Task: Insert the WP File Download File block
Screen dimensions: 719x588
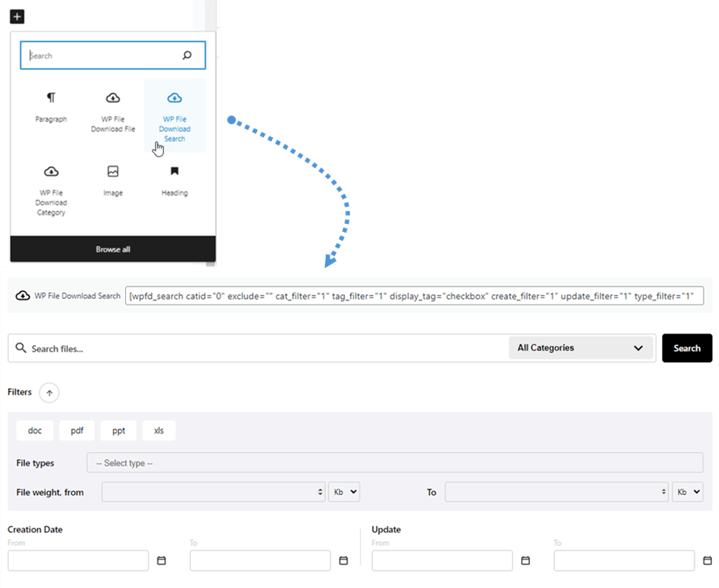Action: click(x=113, y=98)
